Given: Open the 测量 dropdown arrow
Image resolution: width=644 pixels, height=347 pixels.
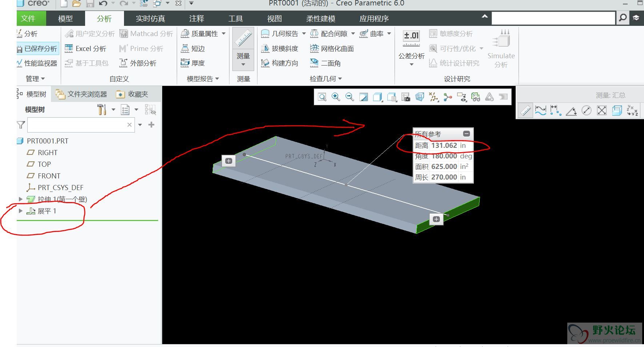Looking at the screenshot, I should (243, 64).
